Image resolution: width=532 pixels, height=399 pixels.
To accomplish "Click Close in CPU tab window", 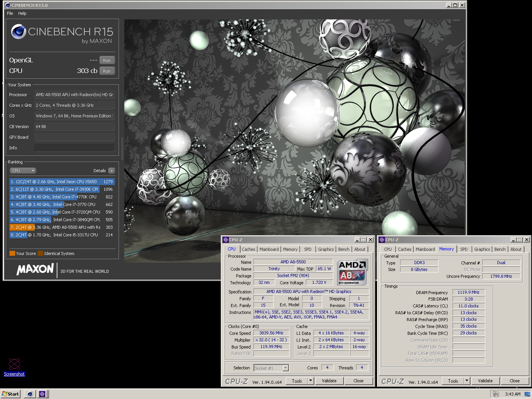I will coord(358,381).
